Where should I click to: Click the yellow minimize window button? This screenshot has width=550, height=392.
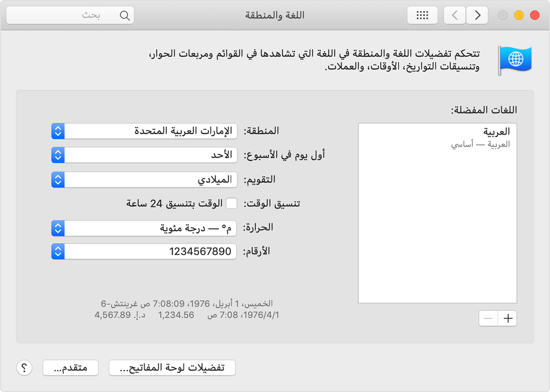[x=519, y=15]
